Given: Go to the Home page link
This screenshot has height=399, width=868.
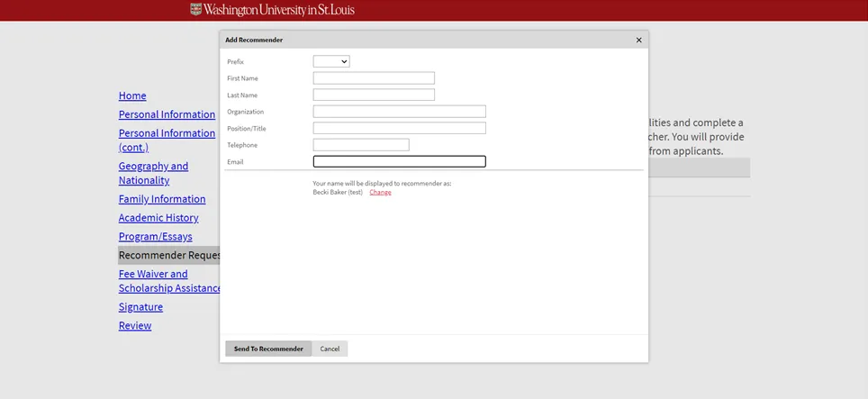Looking at the screenshot, I should coord(132,95).
